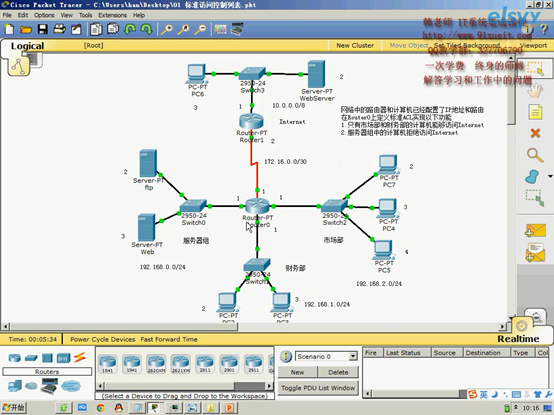Image resolution: width=554 pixels, height=415 pixels.
Task: Open the File menu
Action: [7, 15]
